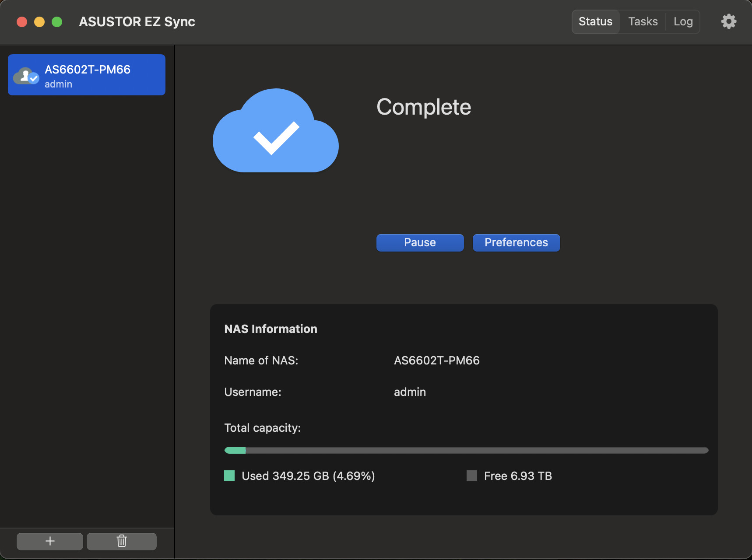
Task: Open the settings gear icon
Action: pyautogui.click(x=728, y=21)
